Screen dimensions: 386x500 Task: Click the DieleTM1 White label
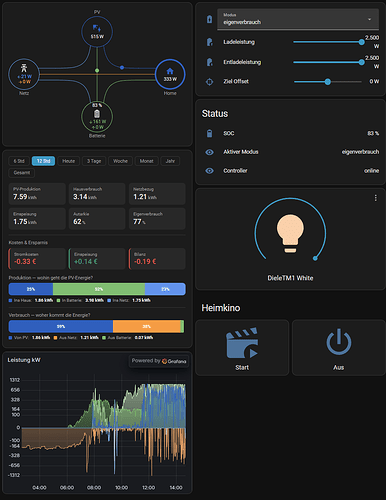coord(290,278)
